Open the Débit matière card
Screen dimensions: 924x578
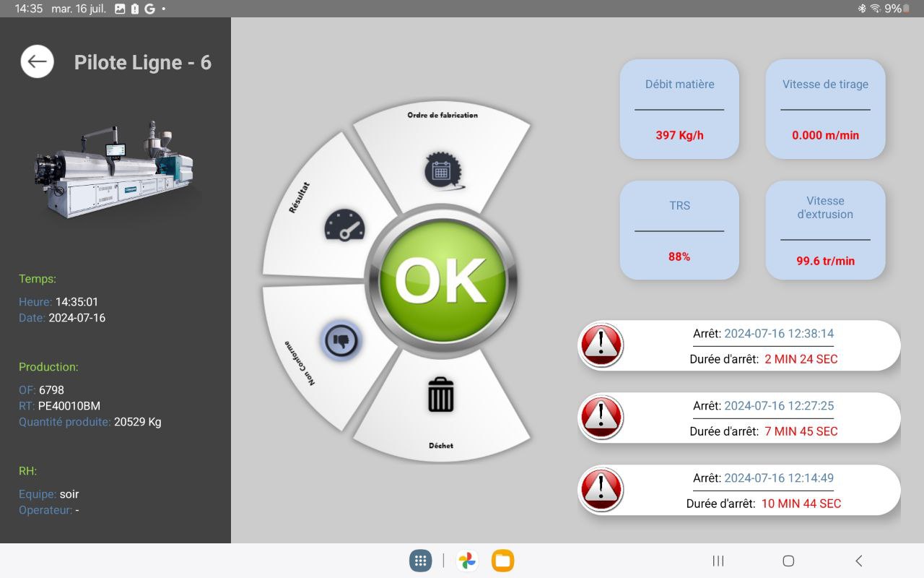679,109
